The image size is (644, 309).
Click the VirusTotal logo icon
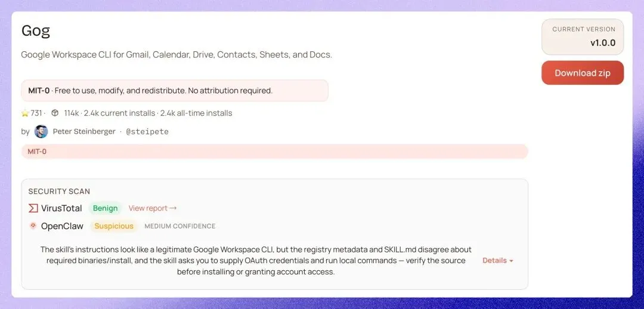point(33,208)
